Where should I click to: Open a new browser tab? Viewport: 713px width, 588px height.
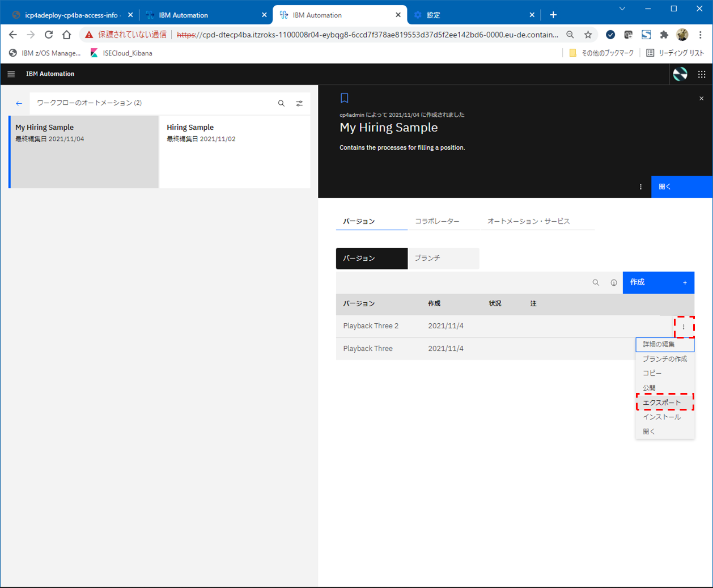(x=553, y=15)
